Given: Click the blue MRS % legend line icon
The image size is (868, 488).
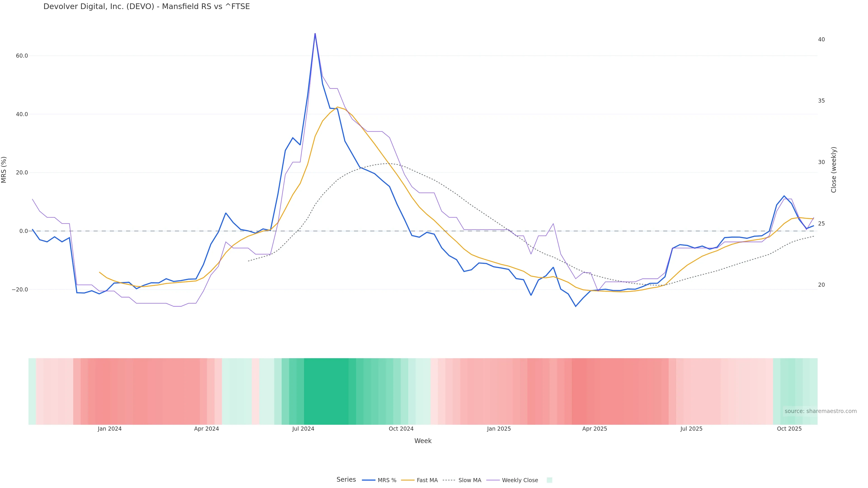Looking at the screenshot, I should point(369,480).
